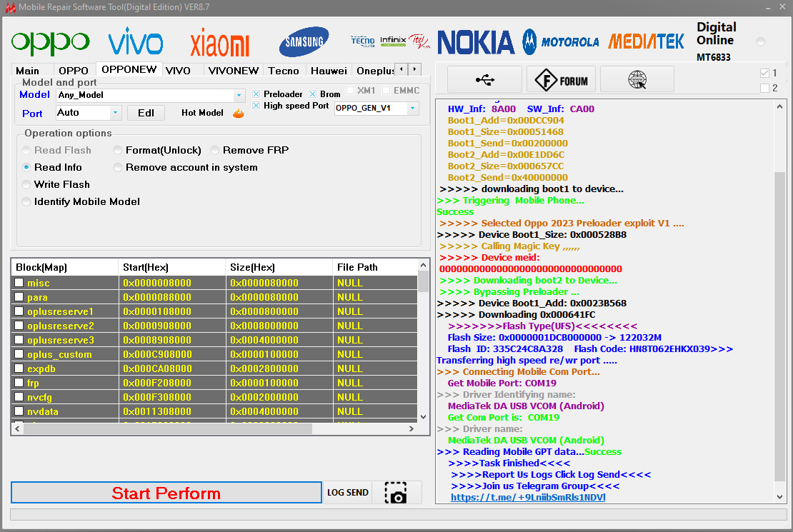Toggle the Brom checkbox
The image size is (793, 532).
tap(312, 94)
